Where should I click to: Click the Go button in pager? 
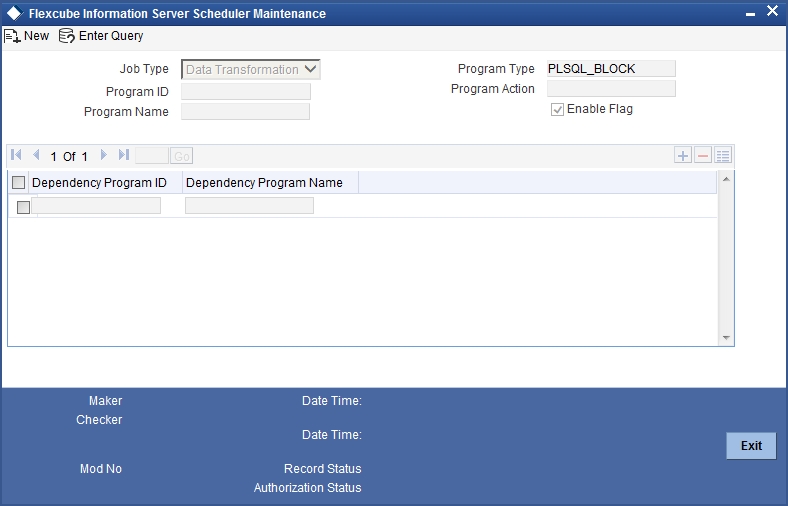[x=181, y=156]
